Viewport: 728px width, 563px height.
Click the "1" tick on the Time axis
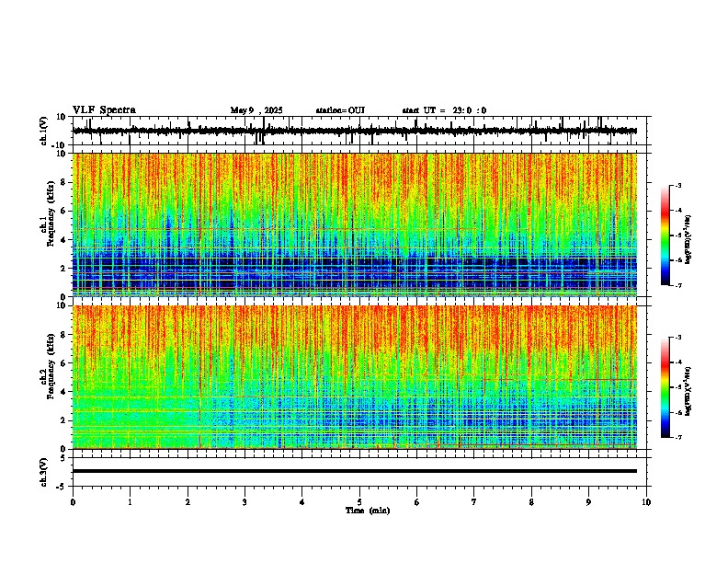[130, 502]
